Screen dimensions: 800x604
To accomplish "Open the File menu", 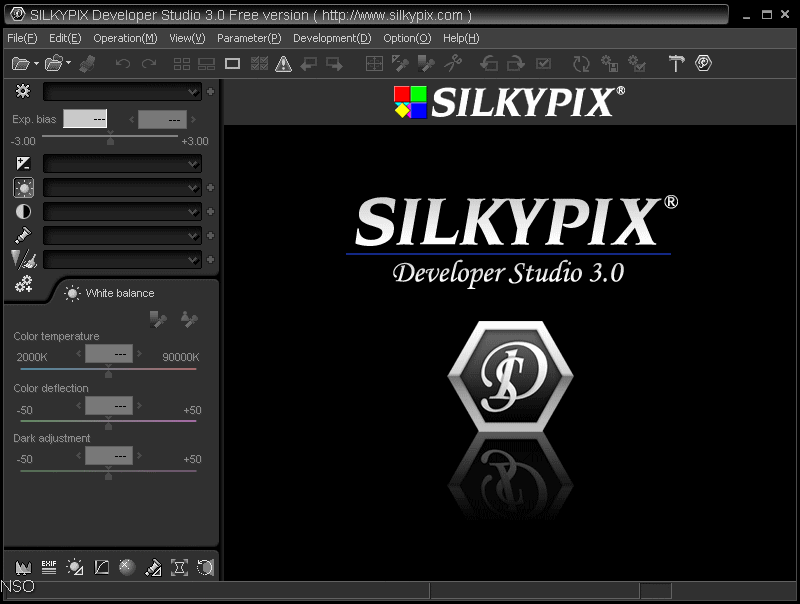I will [x=22, y=38].
